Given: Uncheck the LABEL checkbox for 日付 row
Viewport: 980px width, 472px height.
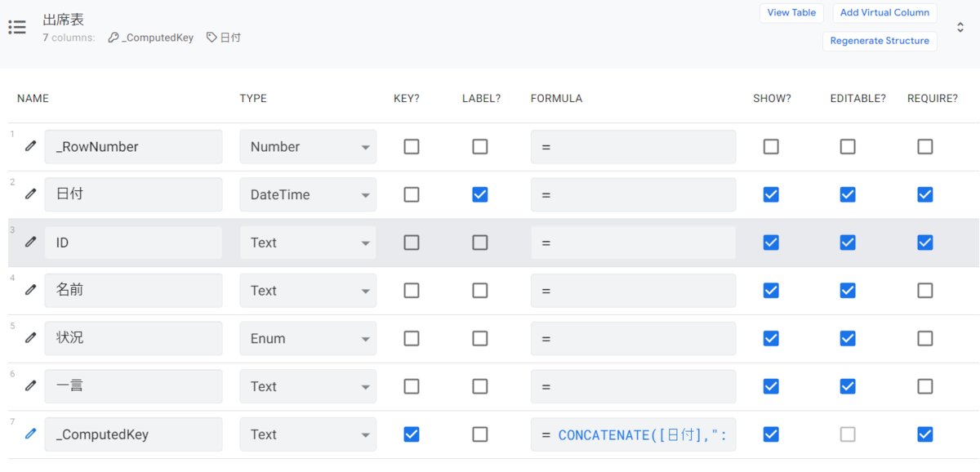Looking at the screenshot, I should (480, 194).
